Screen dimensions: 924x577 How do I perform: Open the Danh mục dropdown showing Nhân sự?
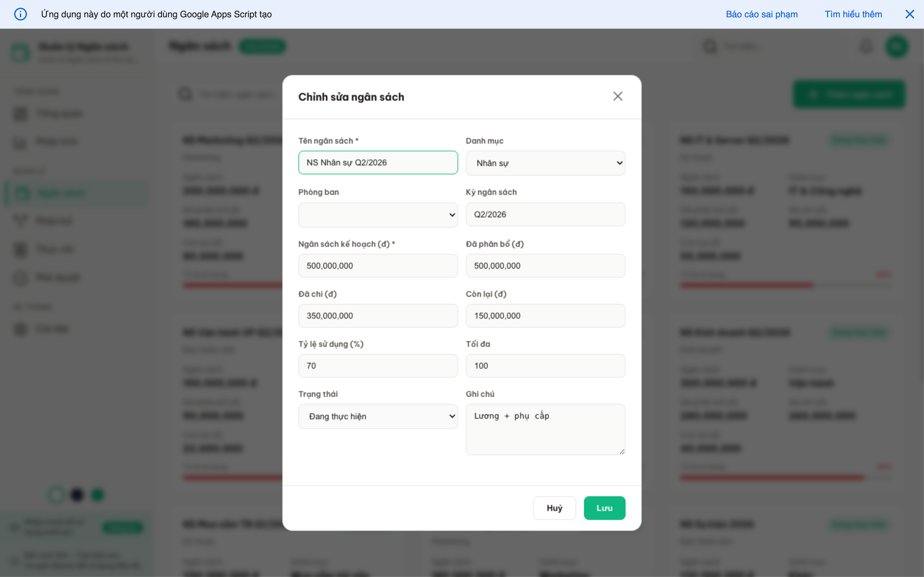point(545,163)
